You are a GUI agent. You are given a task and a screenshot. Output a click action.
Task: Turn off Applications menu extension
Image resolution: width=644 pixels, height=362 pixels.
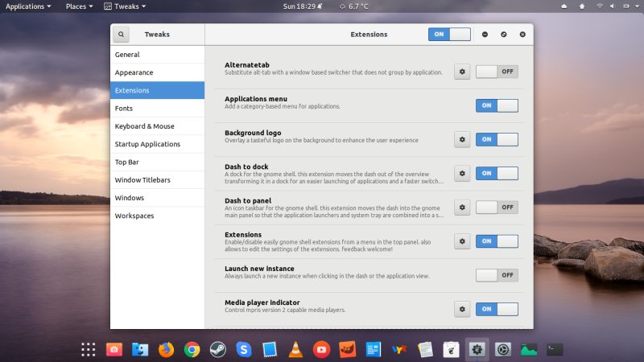pyautogui.click(x=497, y=105)
